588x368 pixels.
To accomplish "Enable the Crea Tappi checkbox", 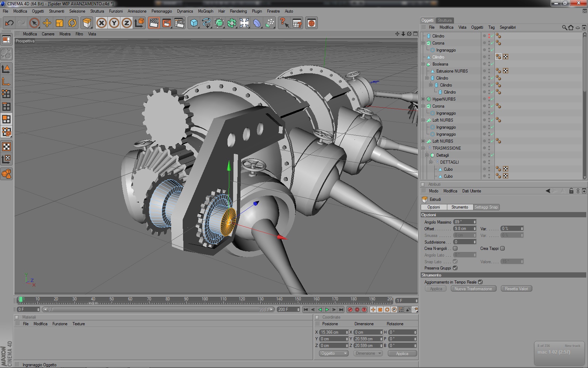I will pos(503,248).
